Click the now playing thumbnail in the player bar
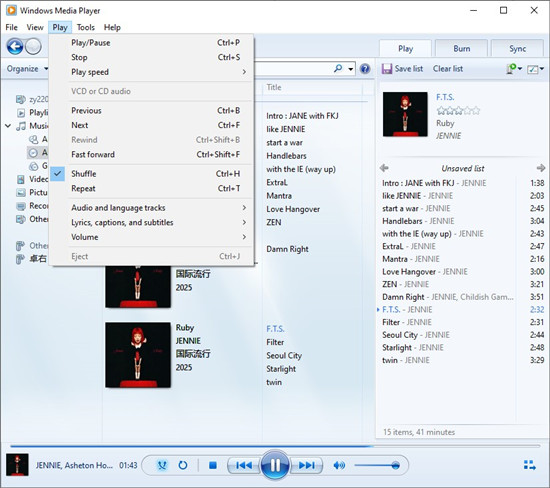The height and width of the screenshot is (488, 550). click(17, 465)
